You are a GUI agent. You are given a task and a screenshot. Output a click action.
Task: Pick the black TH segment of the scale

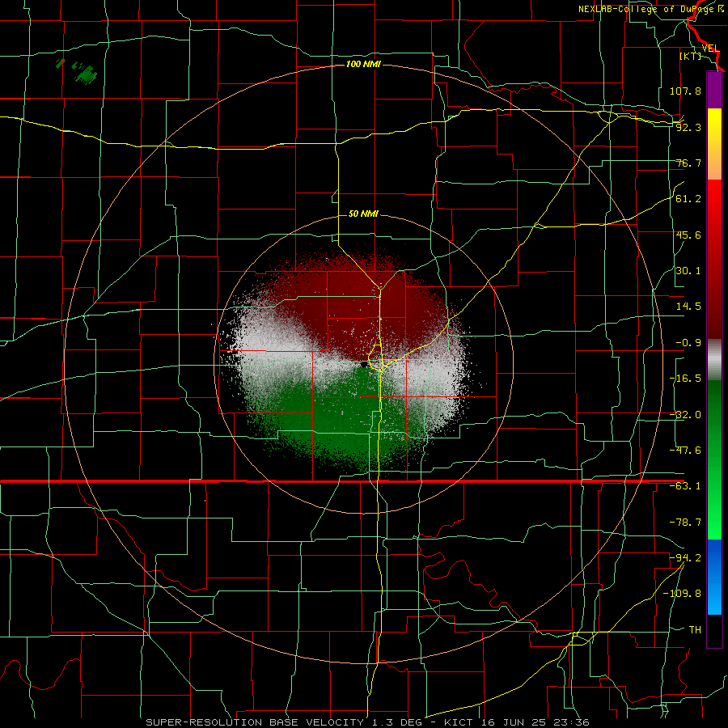pos(714,630)
